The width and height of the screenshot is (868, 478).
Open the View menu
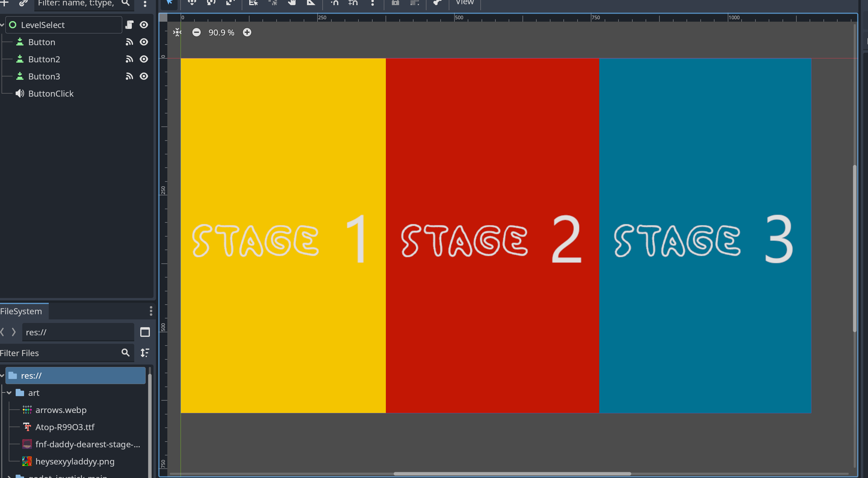pyautogui.click(x=465, y=3)
